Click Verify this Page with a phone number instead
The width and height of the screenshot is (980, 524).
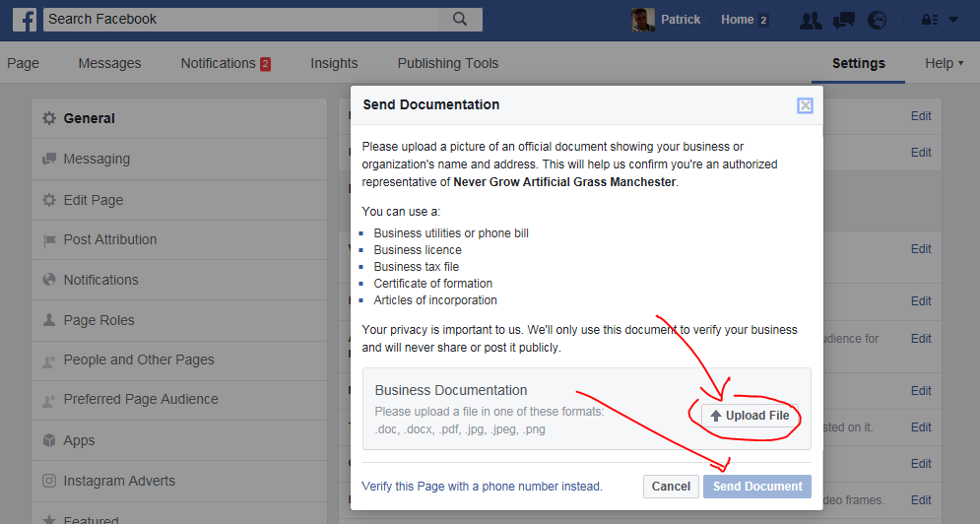pos(482,487)
